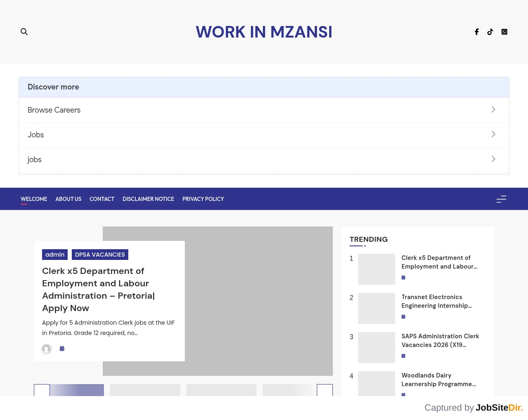
Task: Open the Disclaimer Notice menu item
Action: (148, 199)
